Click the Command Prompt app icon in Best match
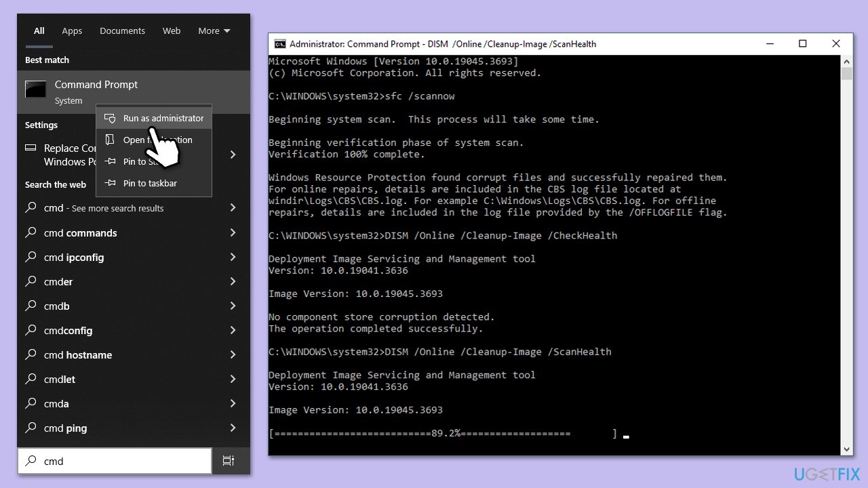 point(36,89)
